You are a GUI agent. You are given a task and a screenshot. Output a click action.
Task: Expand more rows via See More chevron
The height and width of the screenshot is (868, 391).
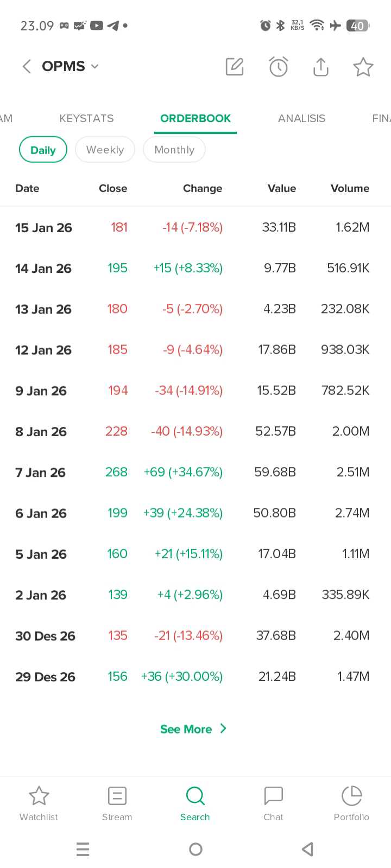(223, 729)
